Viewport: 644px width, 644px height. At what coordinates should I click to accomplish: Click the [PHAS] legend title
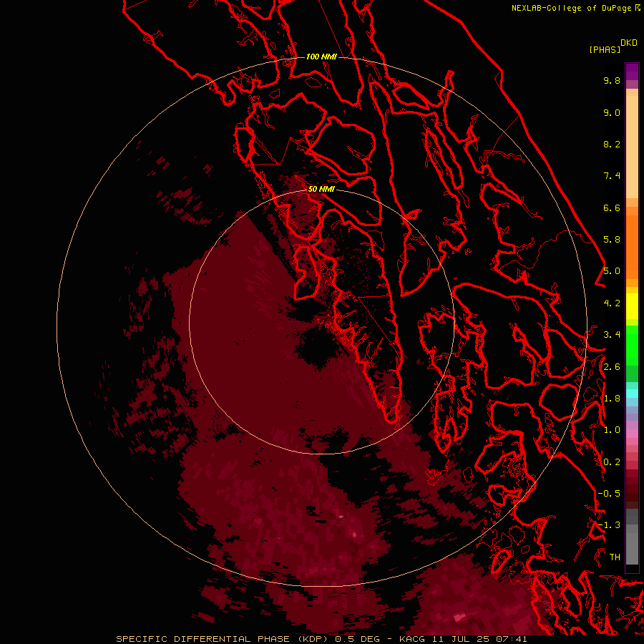605,50
